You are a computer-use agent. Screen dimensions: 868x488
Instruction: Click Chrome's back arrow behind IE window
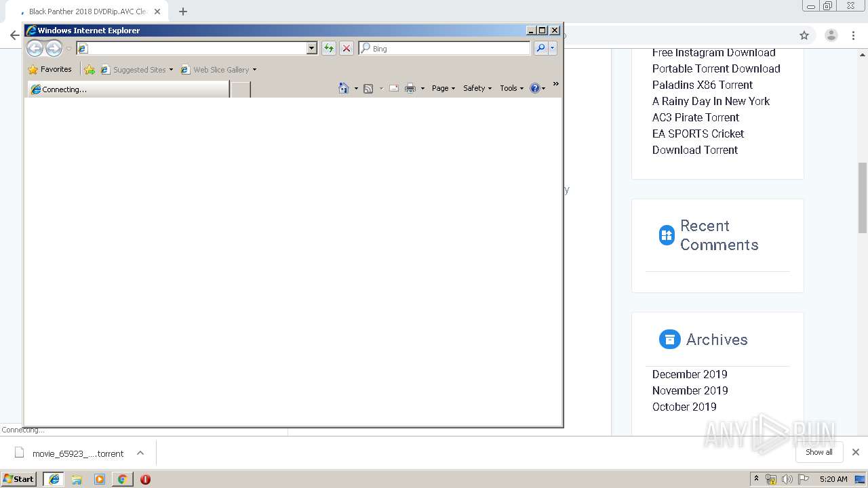coord(14,35)
